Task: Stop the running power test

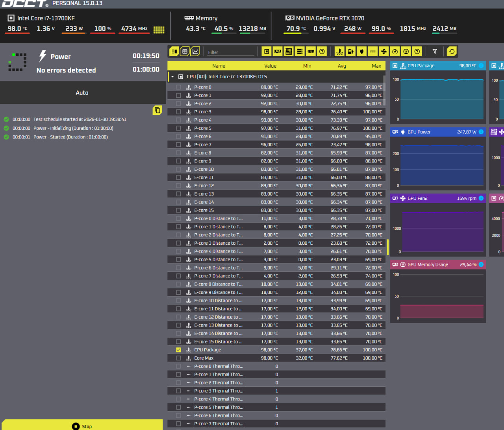Action: (x=82, y=426)
